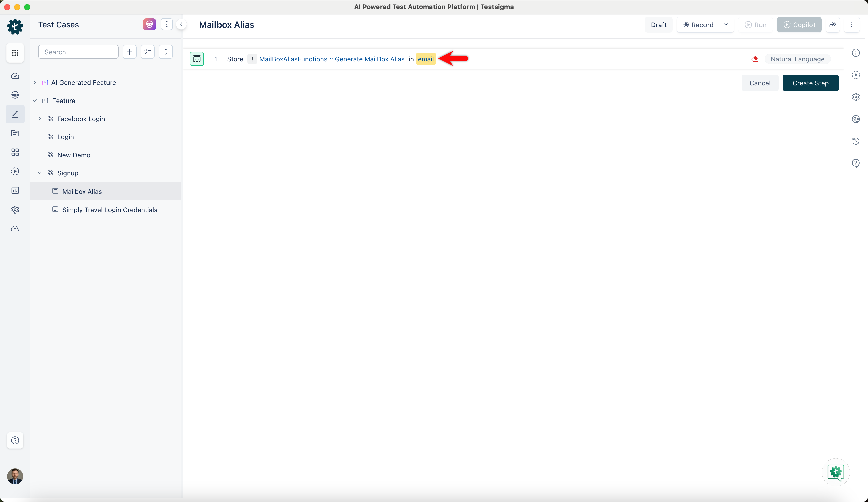The image size is (868, 502).
Task: Open the test case header kebab menu
Action: [x=852, y=25]
